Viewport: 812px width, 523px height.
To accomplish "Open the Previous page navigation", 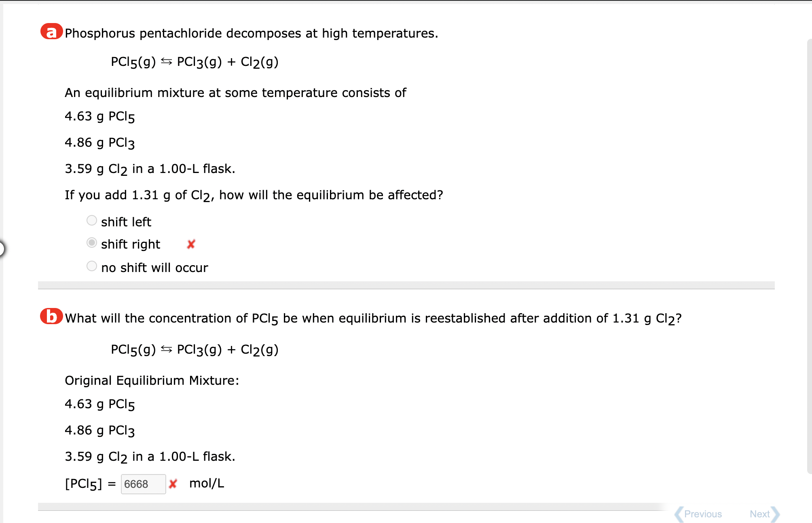I will pyautogui.click(x=704, y=514).
